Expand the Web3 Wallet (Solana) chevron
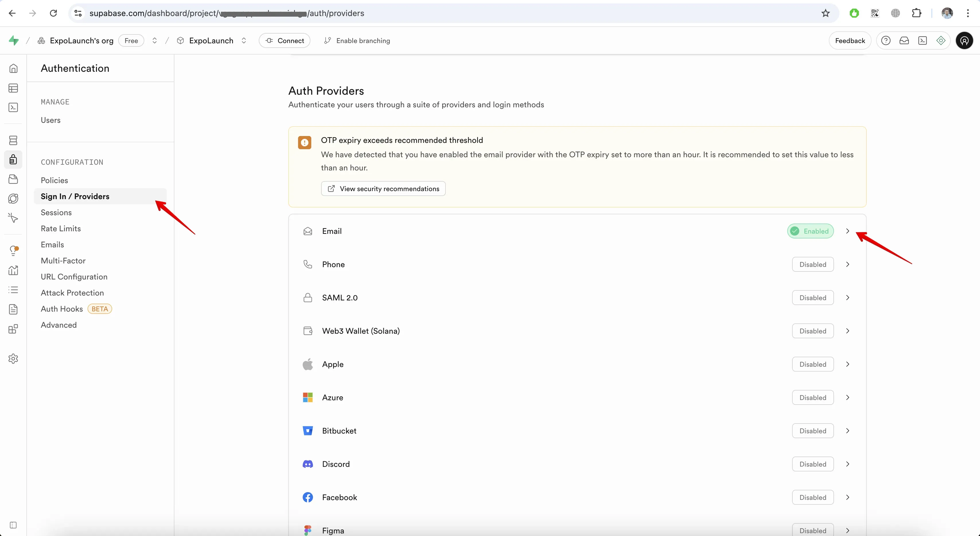Viewport: 980px width, 536px height. pos(848,331)
